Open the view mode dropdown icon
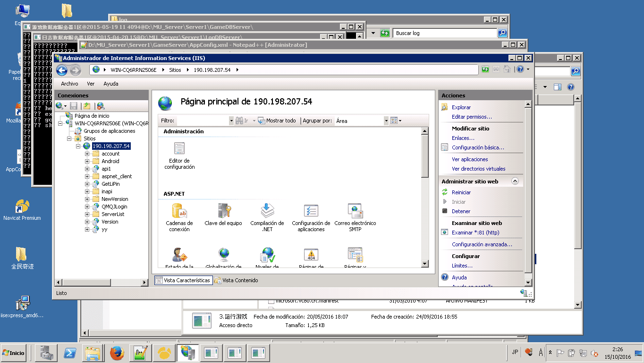Screen dimensions: 644x363 point(396,121)
